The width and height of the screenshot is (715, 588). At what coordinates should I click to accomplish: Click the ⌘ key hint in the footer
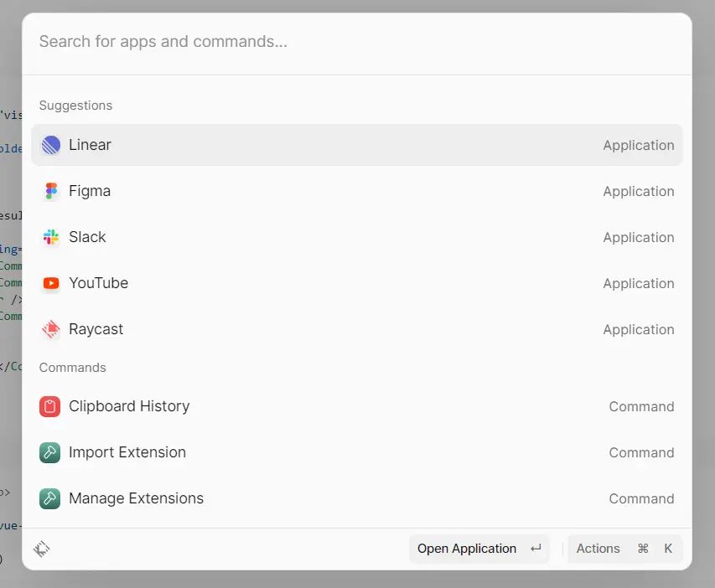[x=643, y=549]
